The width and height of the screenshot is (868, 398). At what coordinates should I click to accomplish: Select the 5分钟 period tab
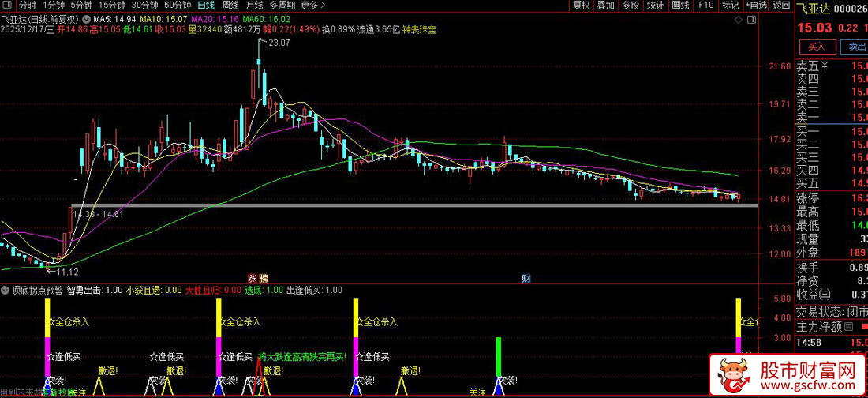tap(80, 6)
